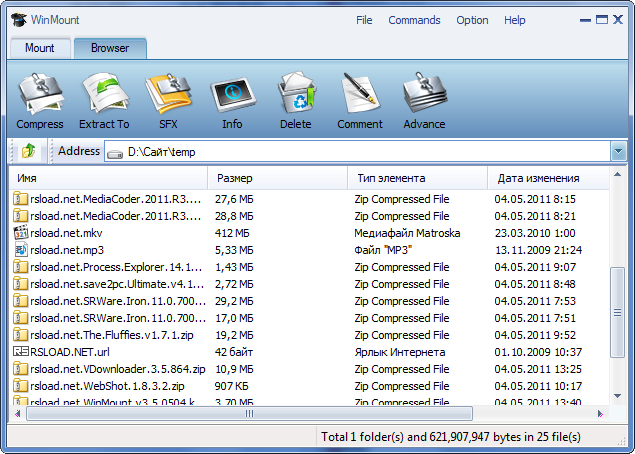635x454 pixels.
Task: Click the rsload.net.mp3 audio file icon
Action: (20, 250)
